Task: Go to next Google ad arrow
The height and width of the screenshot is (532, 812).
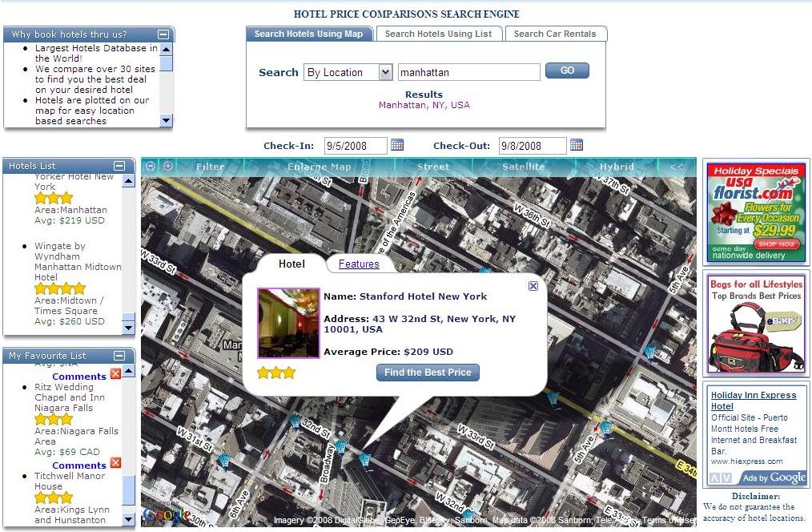Action: pyautogui.click(x=726, y=478)
